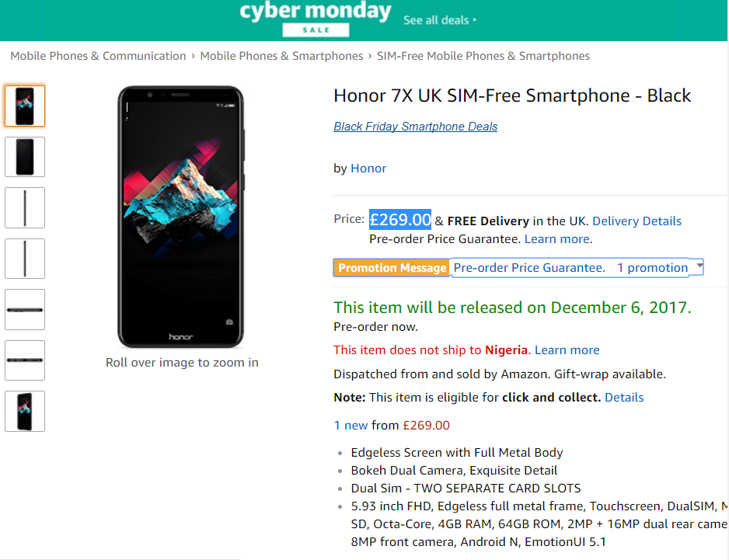Click the main product image to zoom

181,216
